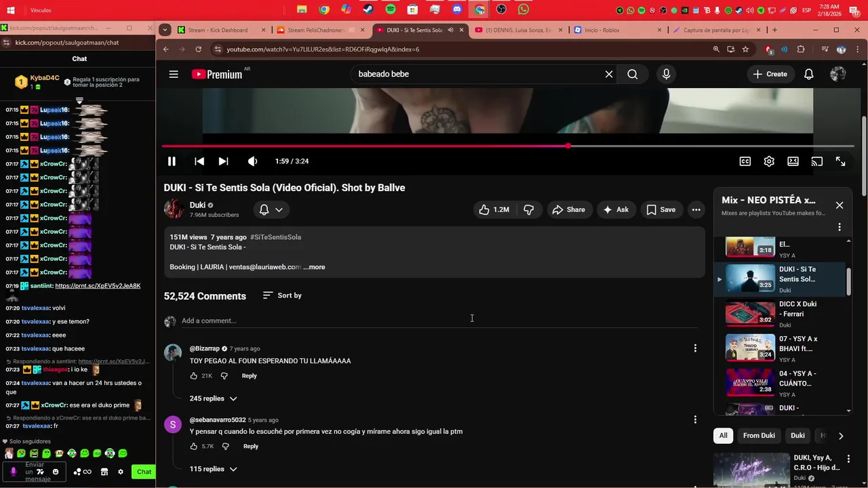Image resolution: width=868 pixels, height=488 pixels.
Task: Toggle theater mode on the player
Action: [x=793, y=161]
